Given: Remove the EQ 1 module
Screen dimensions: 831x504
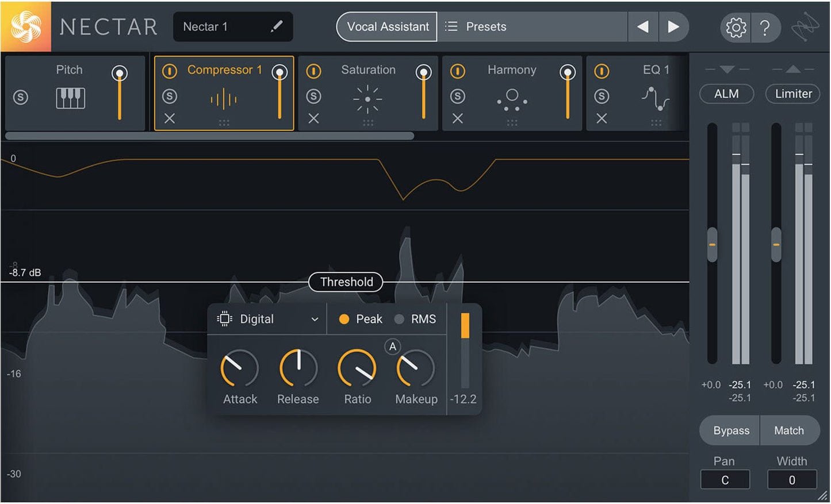Looking at the screenshot, I should coord(602,118).
